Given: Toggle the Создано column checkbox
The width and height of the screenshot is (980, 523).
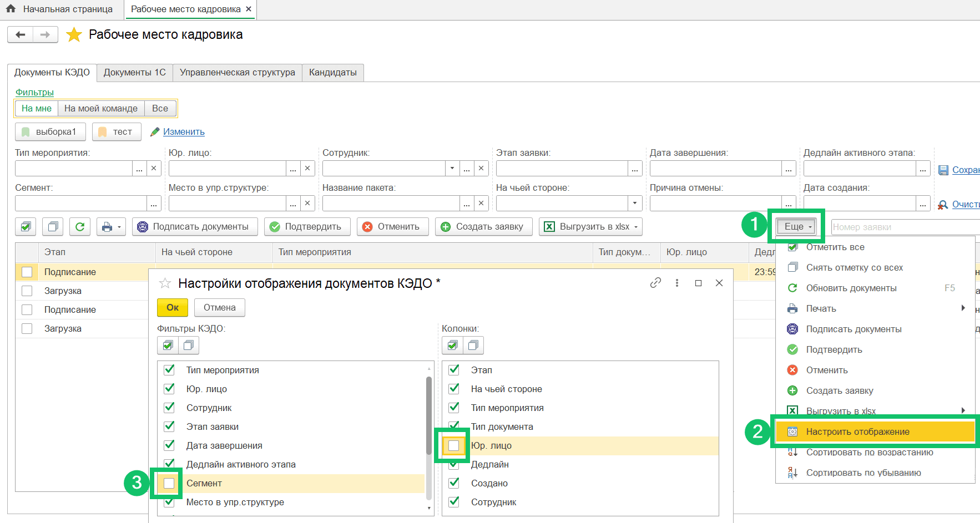Looking at the screenshot, I should (454, 483).
